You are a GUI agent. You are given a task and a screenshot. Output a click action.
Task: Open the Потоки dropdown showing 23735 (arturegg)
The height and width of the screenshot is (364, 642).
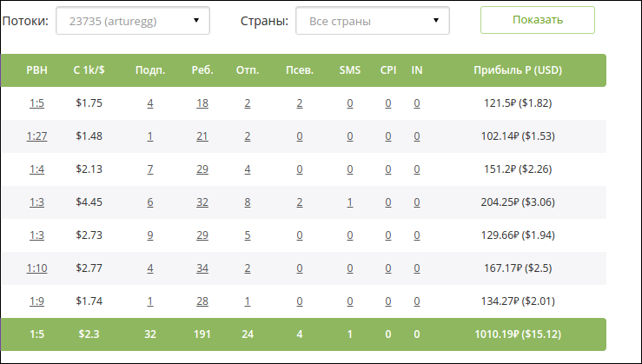(x=133, y=21)
